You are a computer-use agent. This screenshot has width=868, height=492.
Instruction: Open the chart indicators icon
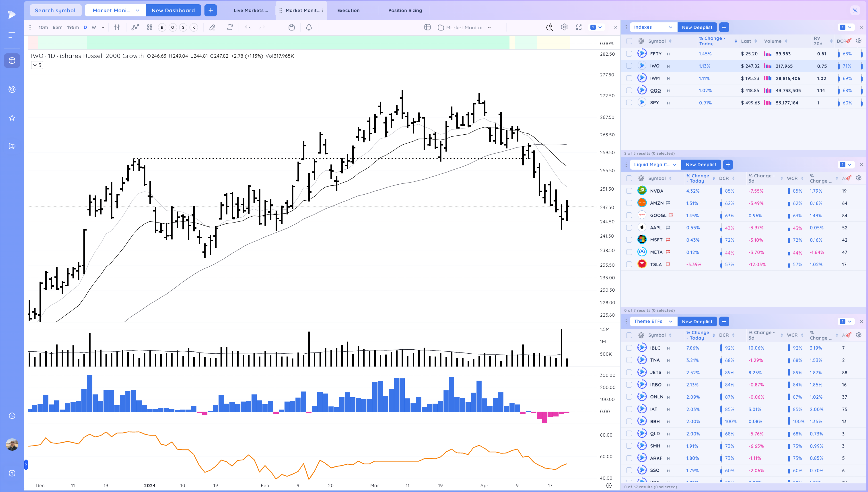135,27
